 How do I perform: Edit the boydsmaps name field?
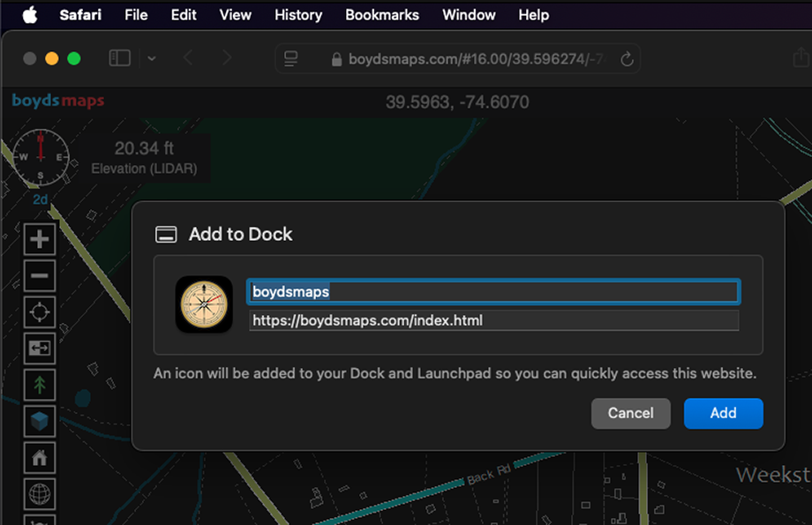[x=494, y=291]
